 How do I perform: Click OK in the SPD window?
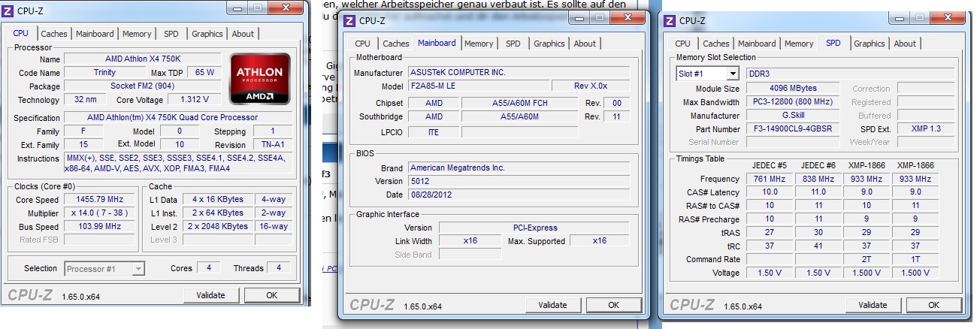933,304
